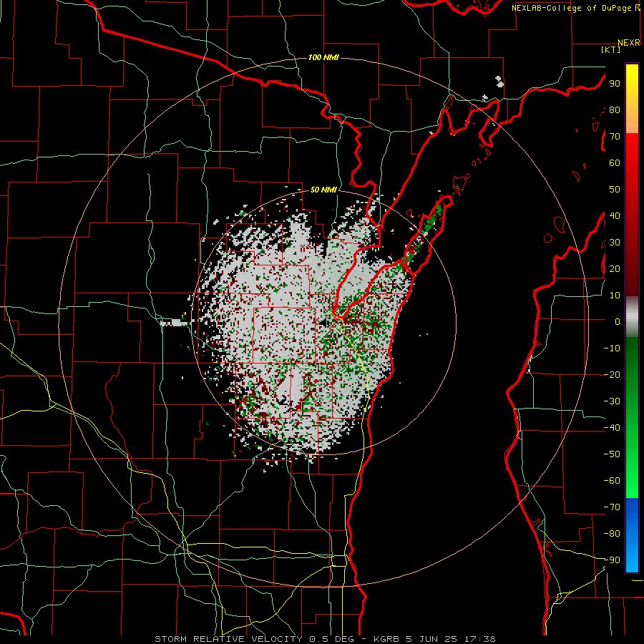Click the -60 value on the velocity scale

pyautogui.click(x=612, y=481)
